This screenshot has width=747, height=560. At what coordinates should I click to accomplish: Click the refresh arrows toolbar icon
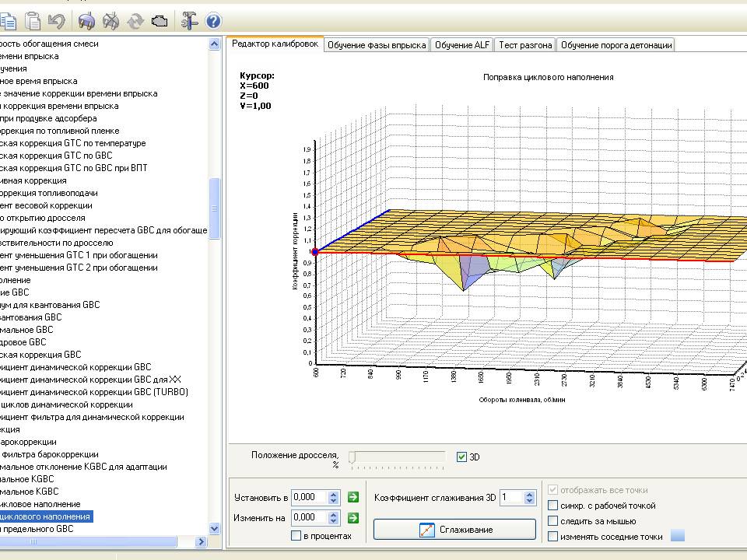click(x=135, y=22)
